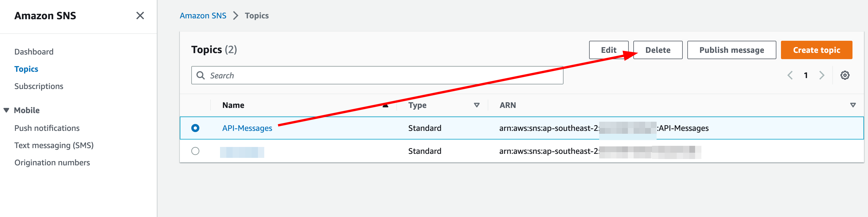Click the breadcrumb chevron after Amazon SNS
Screen dimensions: 868x217
point(236,15)
